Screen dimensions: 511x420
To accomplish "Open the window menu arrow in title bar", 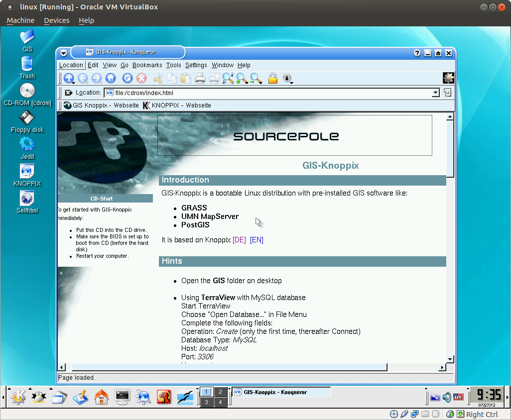I will (64, 53).
